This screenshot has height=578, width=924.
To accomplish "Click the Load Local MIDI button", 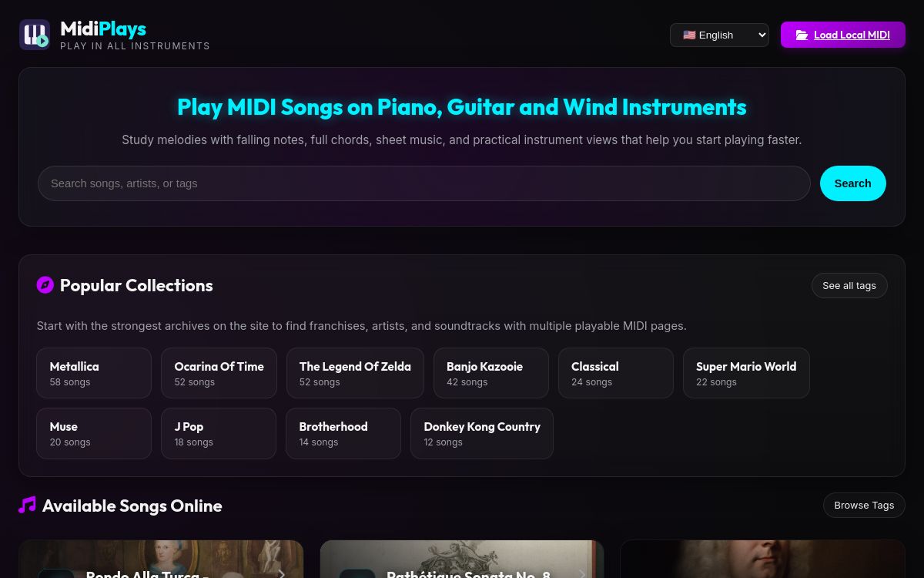I will click(843, 35).
